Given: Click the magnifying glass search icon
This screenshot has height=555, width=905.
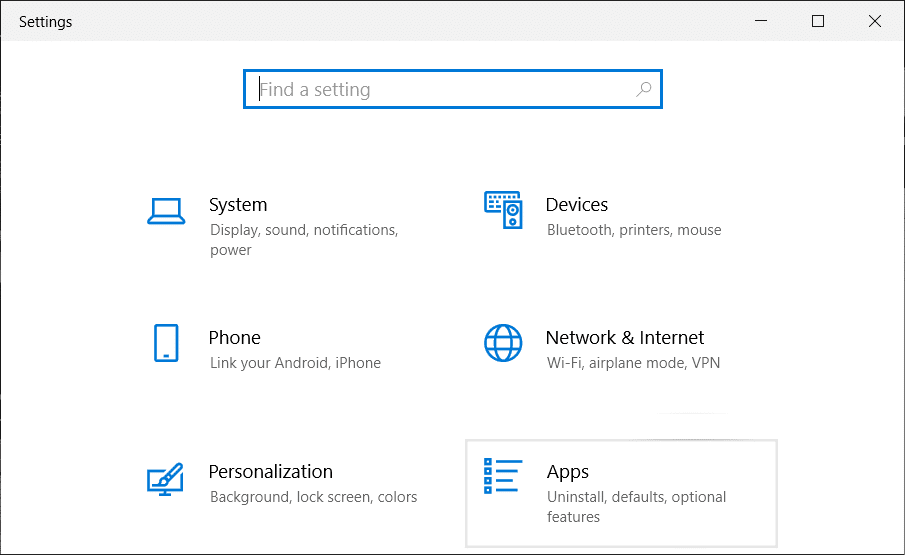Looking at the screenshot, I should pyautogui.click(x=644, y=89).
